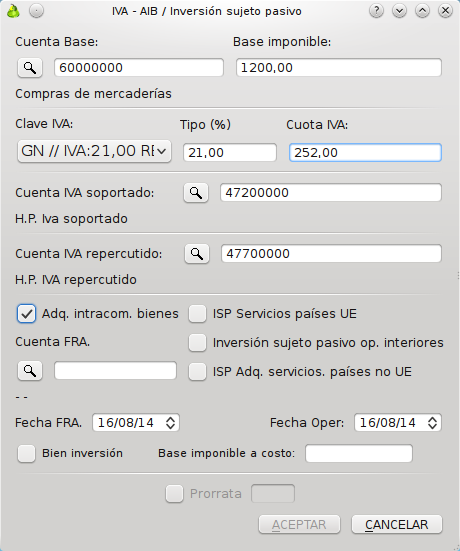This screenshot has height=551, width=460.
Task: Open account search for Cuenta Base
Action: coord(30,67)
